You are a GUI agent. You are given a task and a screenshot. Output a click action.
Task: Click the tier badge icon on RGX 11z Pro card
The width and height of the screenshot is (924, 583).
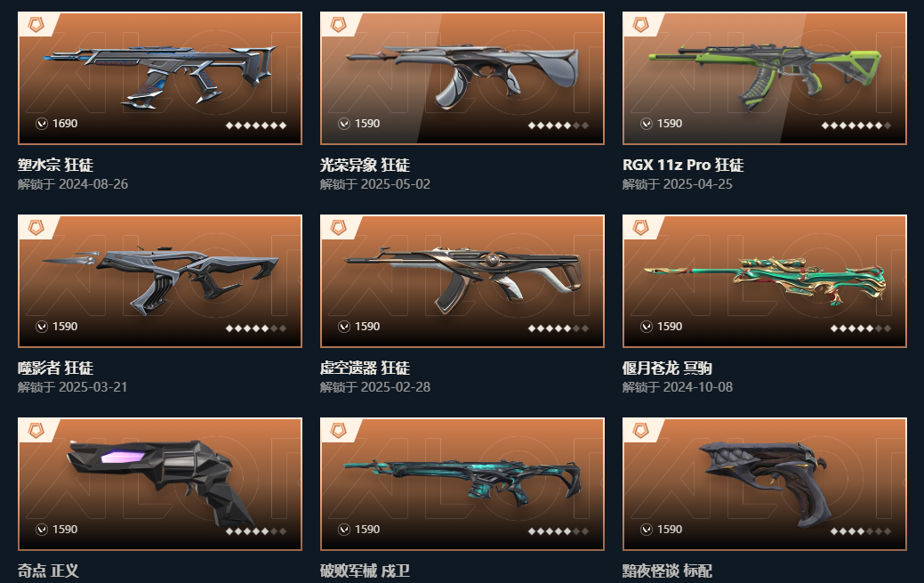[x=641, y=25]
